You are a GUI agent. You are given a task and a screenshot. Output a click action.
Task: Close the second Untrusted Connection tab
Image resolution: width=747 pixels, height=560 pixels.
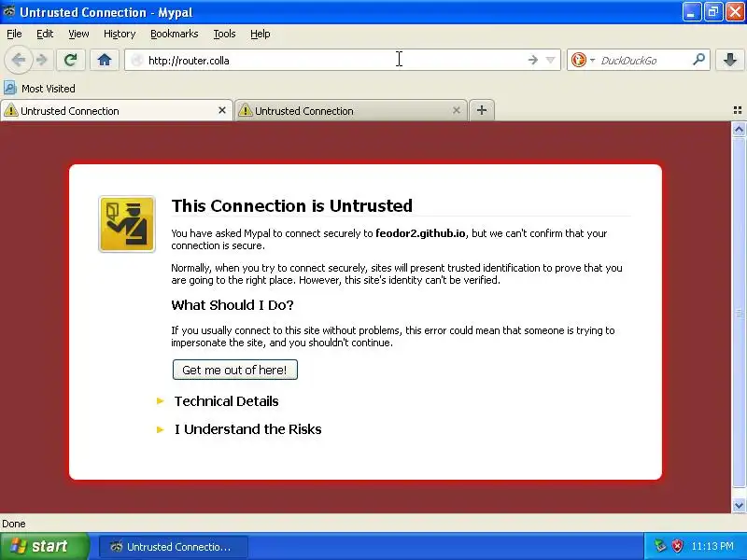click(457, 110)
